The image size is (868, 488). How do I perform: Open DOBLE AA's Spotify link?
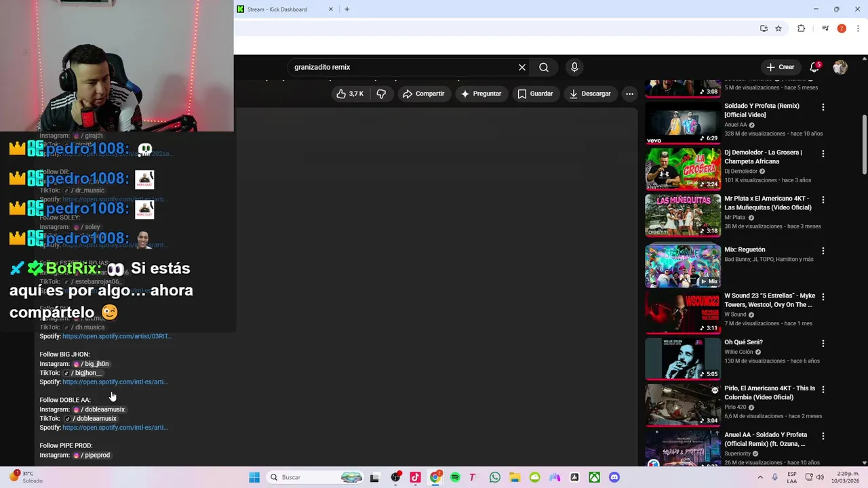tap(115, 428)
